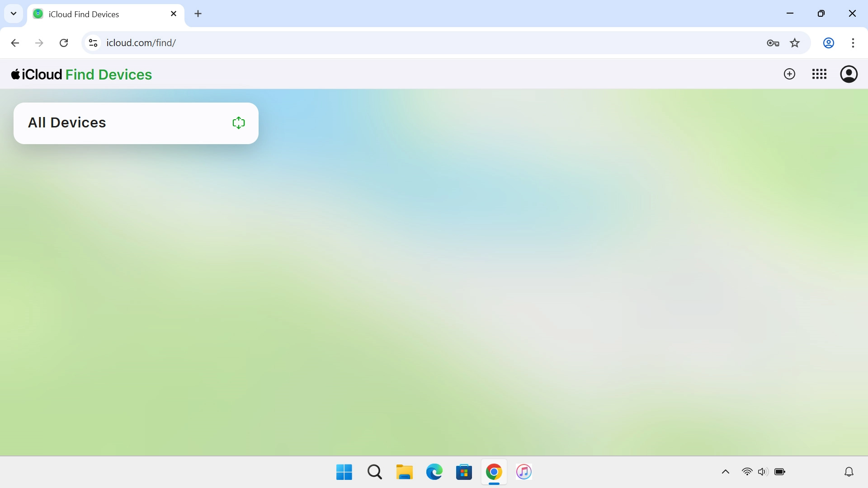Navigate back to the previous page
The height and width of the screenshot is (488, 868).
[15, 43]
